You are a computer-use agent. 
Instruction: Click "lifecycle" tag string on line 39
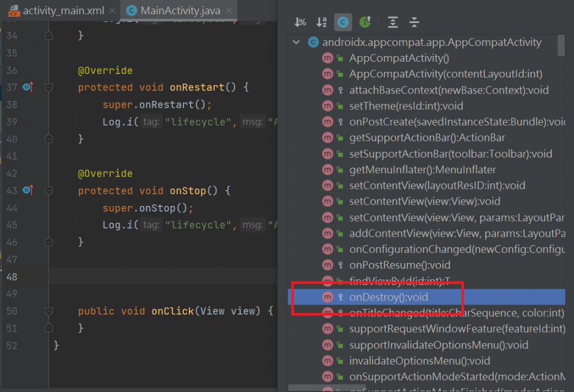coord(198,122)
